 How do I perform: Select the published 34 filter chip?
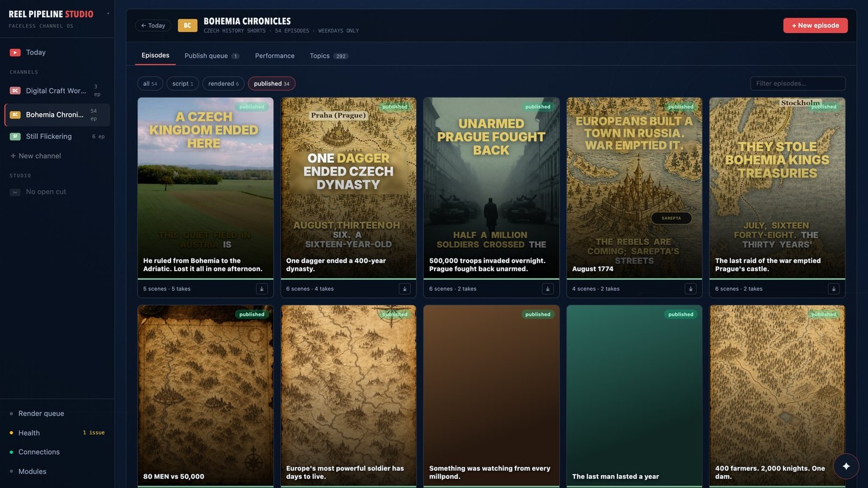click(272, 84)
